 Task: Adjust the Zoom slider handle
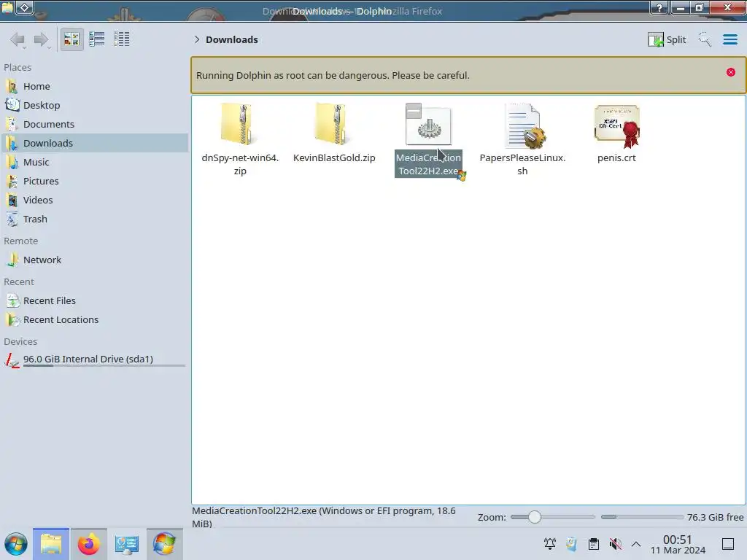(x=535, y=517)
